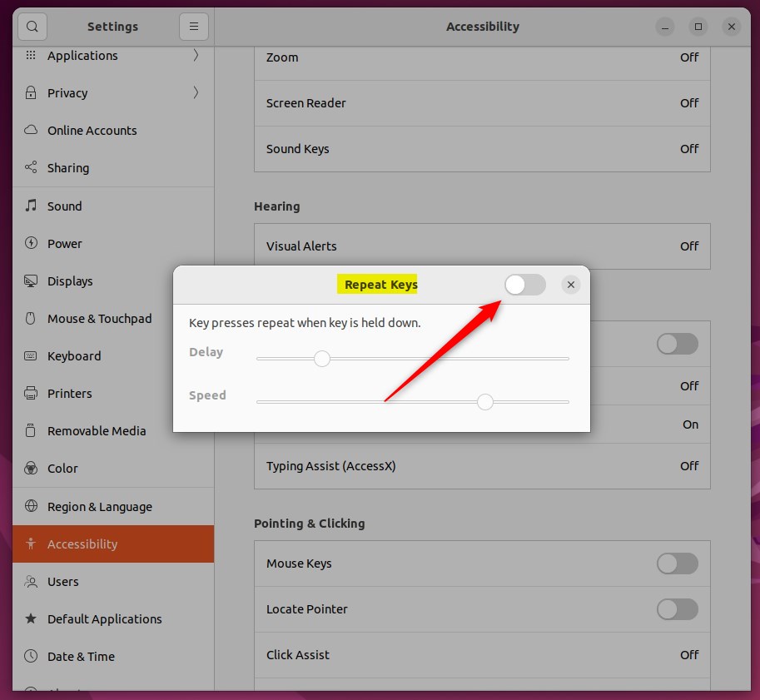Image resolution: width=760 pixels, height=700 pixels.
Task: Click the Color settings icon
Action: (x=30, y=468)
